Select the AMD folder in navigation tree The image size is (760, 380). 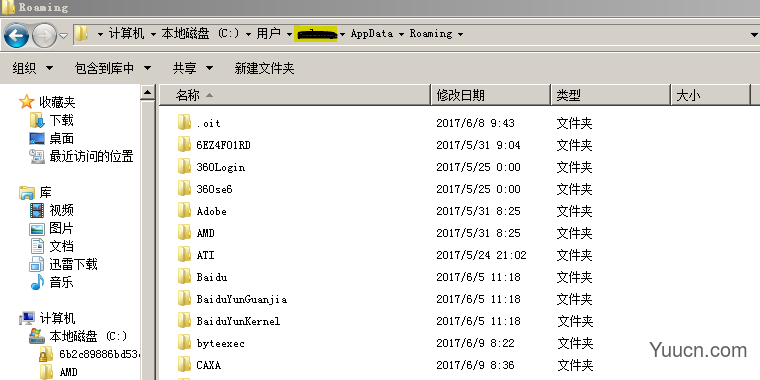68,372
